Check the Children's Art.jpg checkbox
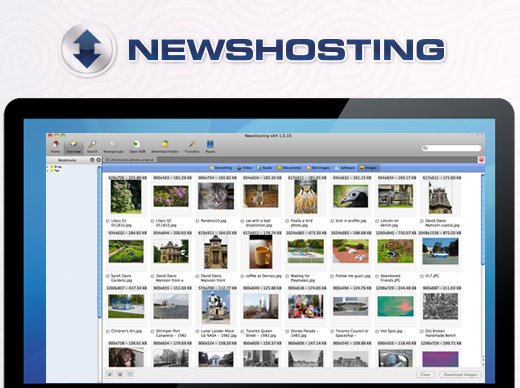This screenshot has height=388, width=520. click(108, 332)
